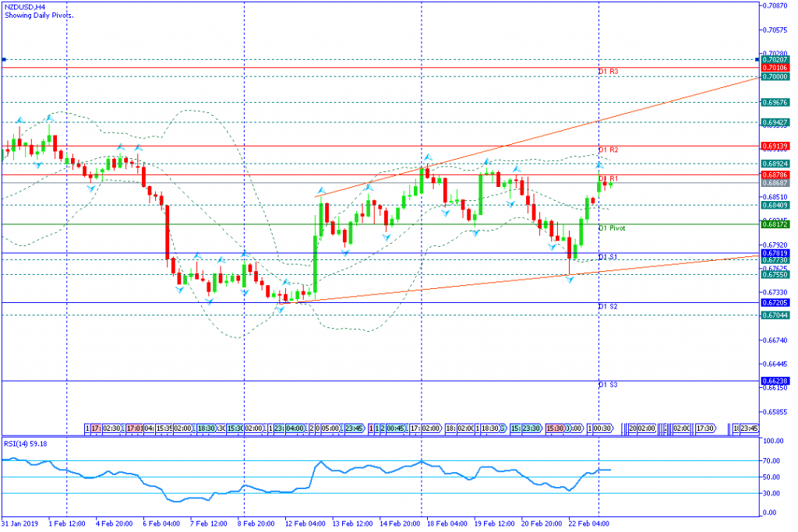Select the D1 R2 resistance label
798x532 pixels.
coord(609,150)
